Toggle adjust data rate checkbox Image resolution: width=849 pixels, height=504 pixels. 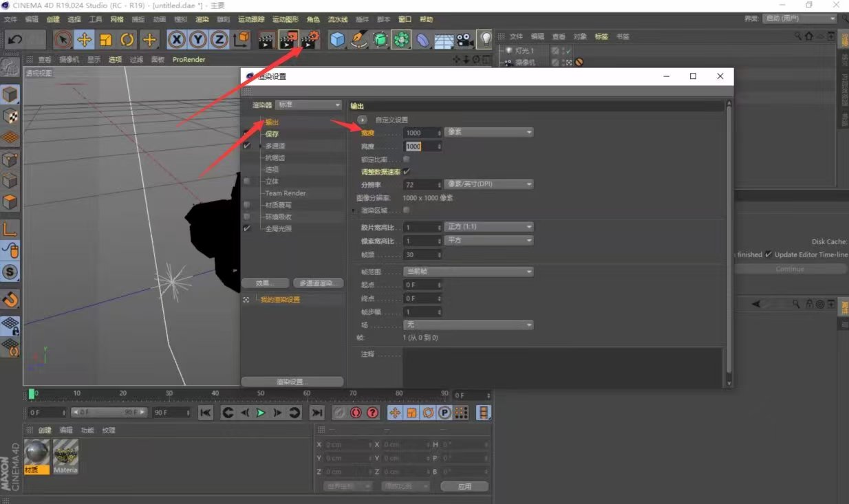coord(406,171)
